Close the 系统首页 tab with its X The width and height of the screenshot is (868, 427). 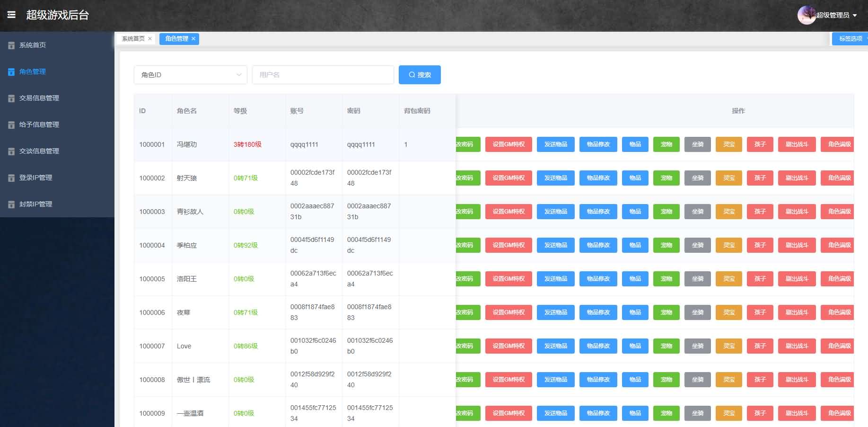tap(150, 39)
